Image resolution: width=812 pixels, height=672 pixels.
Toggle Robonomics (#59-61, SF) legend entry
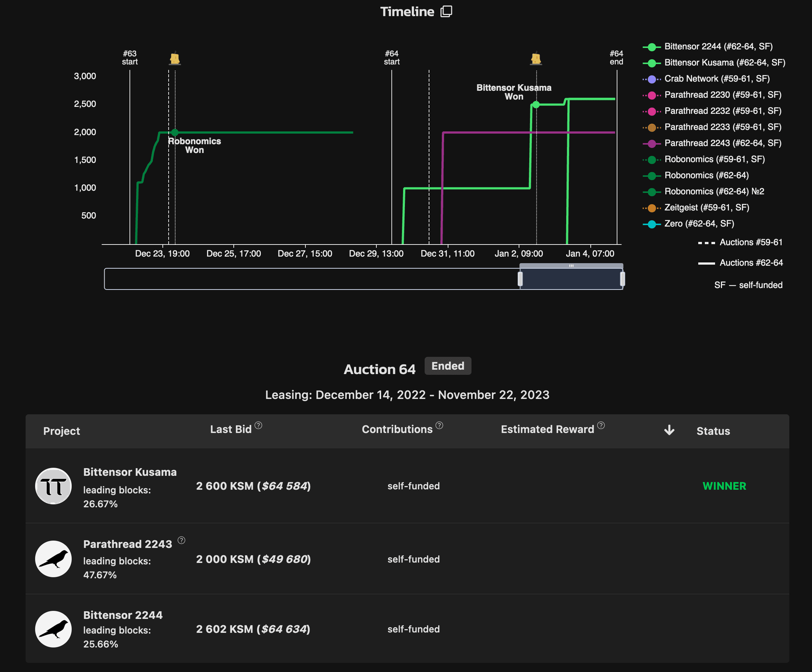704,159
